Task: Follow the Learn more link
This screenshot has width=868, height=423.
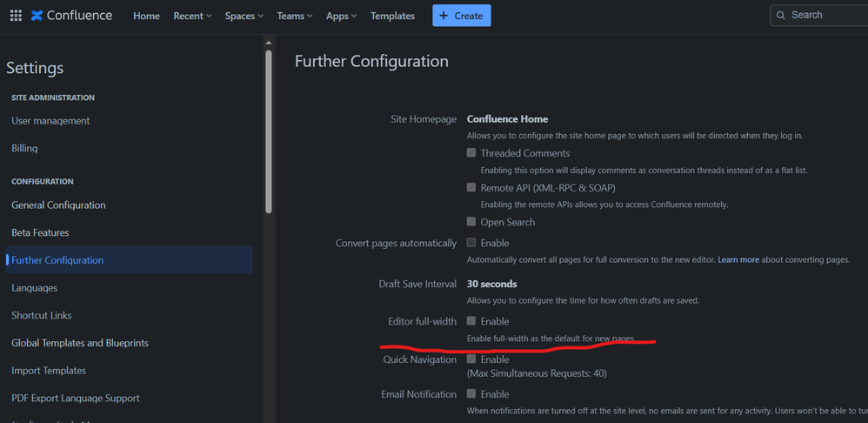Action: tap(738, 259)
